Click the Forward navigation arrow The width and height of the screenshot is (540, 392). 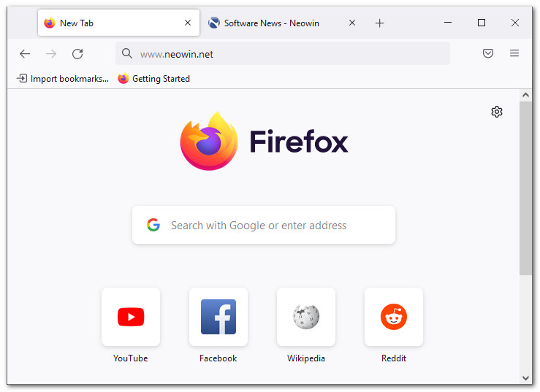[x=51, y=53]
